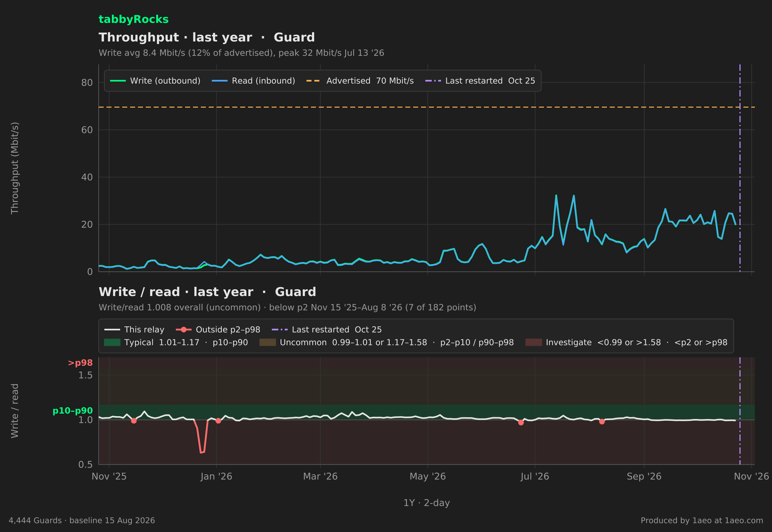Click the Write avg 8.4 Mbit/s subtitle
This screenshot has height=532, width=772.
[x=241, y=53]
